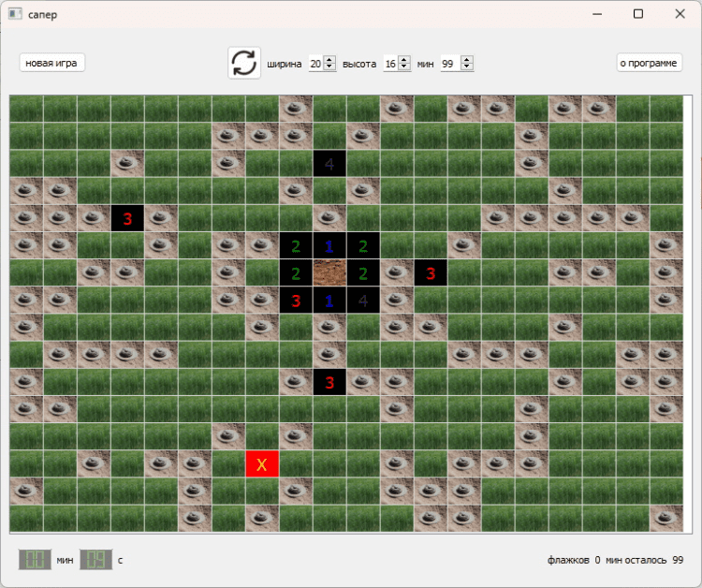
Task: Click the Minesweeper app icon in the title bar
Action: [15, 14]
